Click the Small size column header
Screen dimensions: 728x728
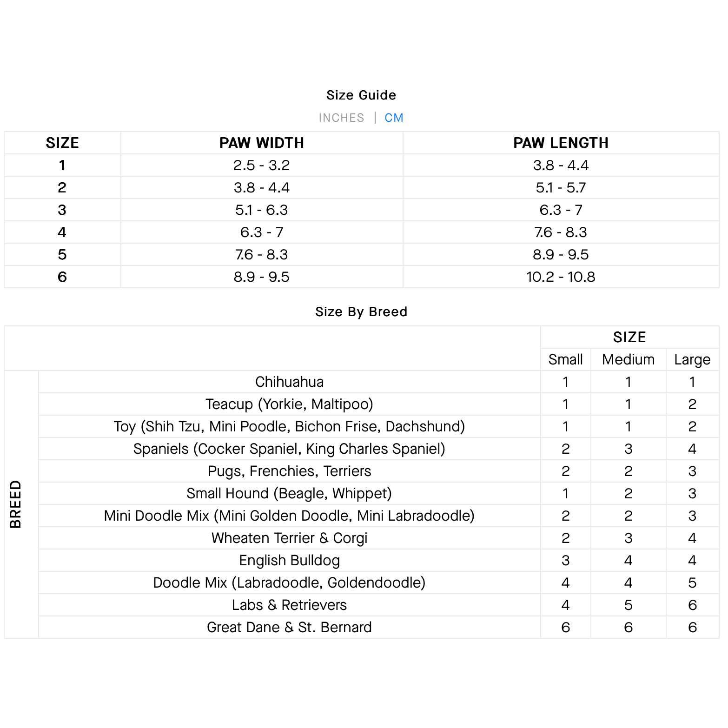tap(565, 359)
